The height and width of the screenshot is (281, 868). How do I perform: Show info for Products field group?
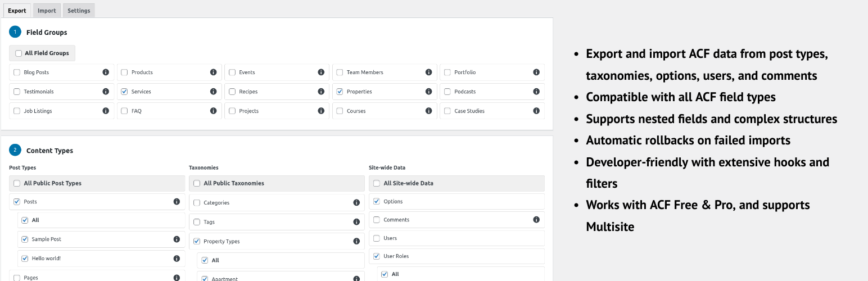tap(214, 72)
